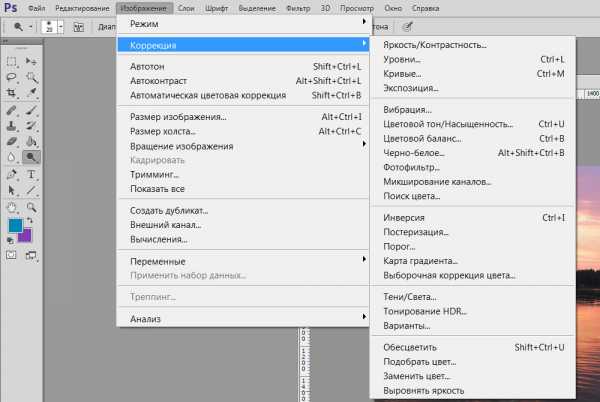The image size is (600, 402).
Task: Choose the Hand tool
Action: (11, 207)
